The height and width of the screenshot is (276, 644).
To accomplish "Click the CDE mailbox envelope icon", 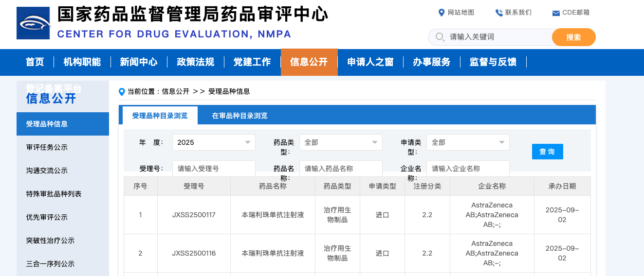I will [x=556, y=13].
